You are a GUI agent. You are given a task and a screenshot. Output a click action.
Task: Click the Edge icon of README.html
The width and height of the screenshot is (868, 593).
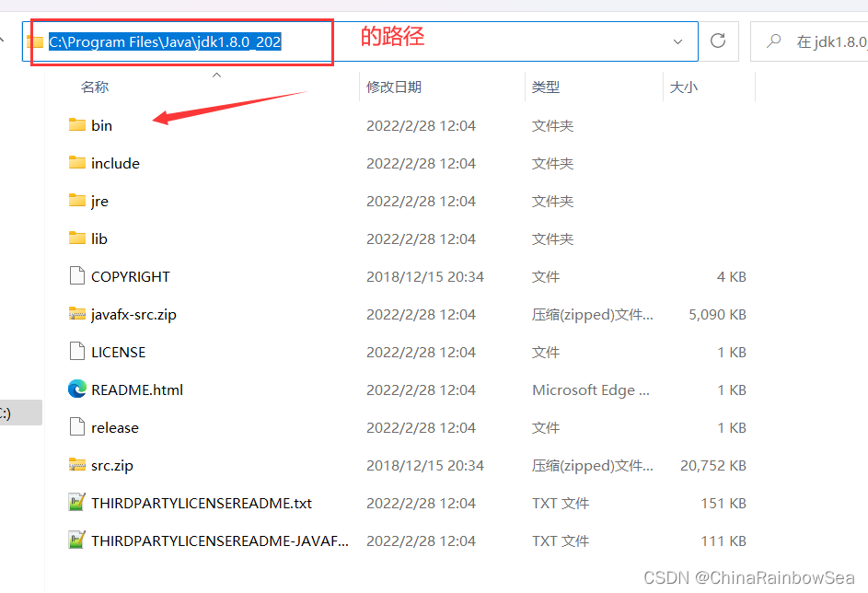coord(77,389)
